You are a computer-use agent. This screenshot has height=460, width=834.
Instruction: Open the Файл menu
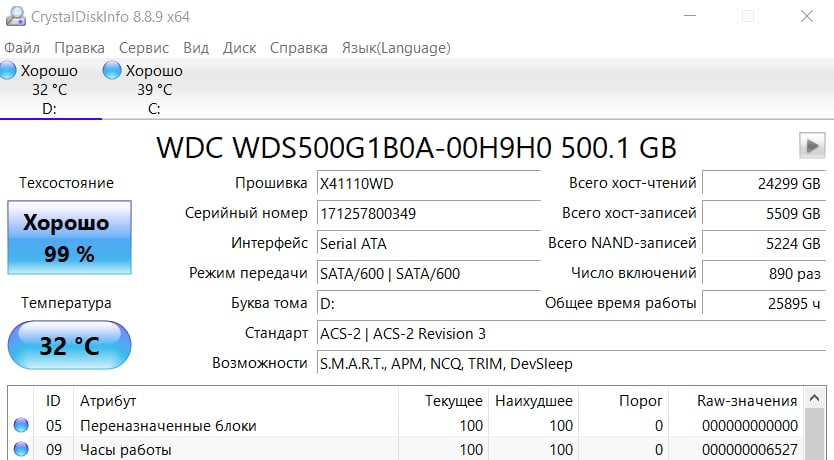tap(22, 48)
